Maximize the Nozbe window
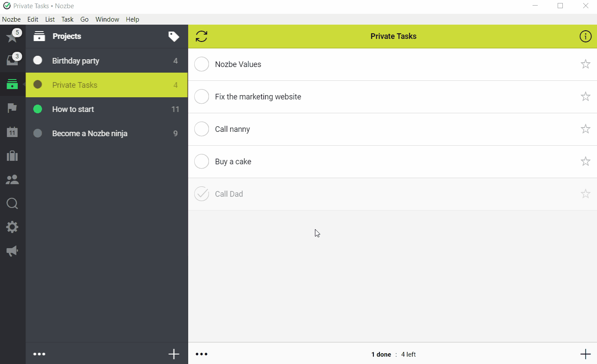Viewport: 597px width, 364px height. click(x=560, y=6)
